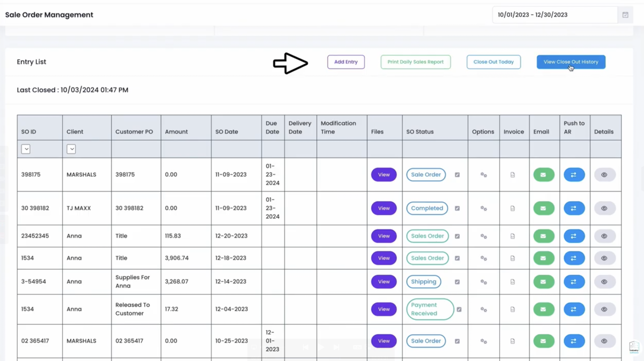Open details eye for 02 365417 order
The height and width of the screenshot is (361, 644).
click(604, 341)
